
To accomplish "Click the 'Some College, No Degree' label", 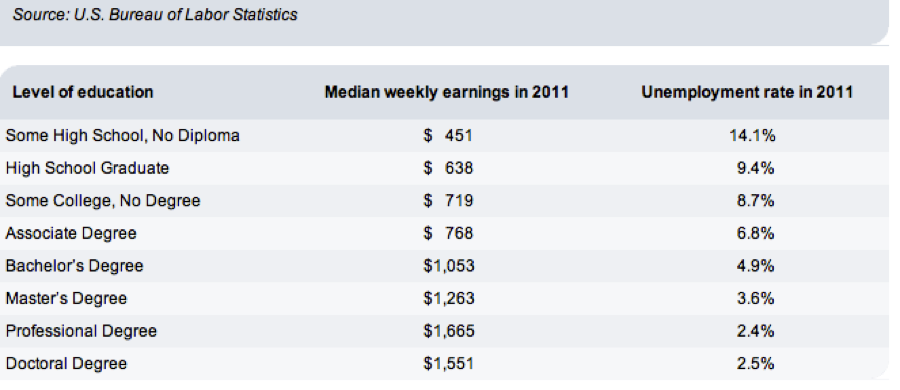I will [x=103, y=201].
